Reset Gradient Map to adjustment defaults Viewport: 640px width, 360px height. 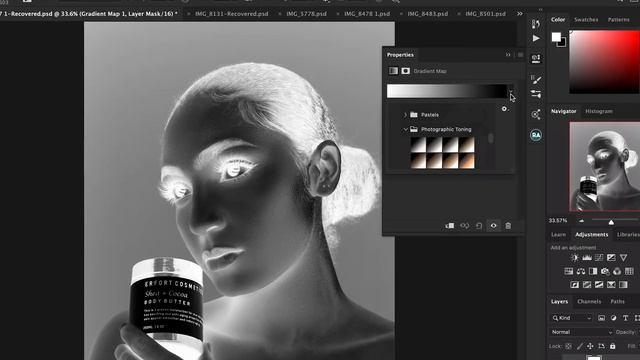479,226
